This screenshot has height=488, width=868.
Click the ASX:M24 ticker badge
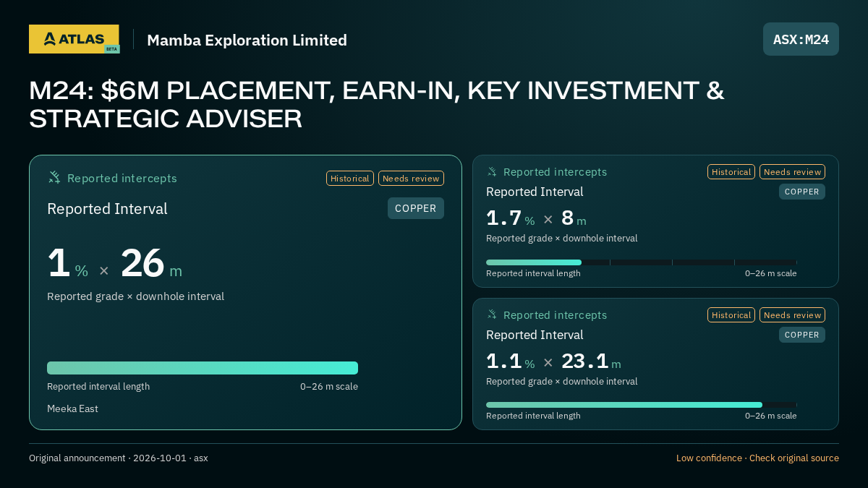coord(801,39)
